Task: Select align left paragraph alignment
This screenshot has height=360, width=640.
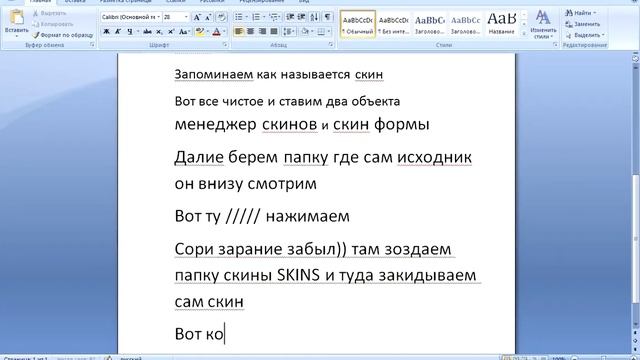Action: pos(239,31)
